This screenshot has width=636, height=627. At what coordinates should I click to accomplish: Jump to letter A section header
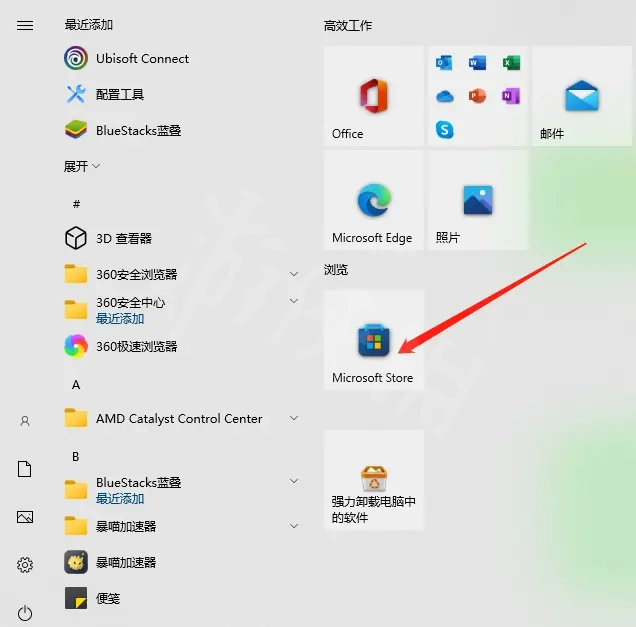(x=76, y=385)
